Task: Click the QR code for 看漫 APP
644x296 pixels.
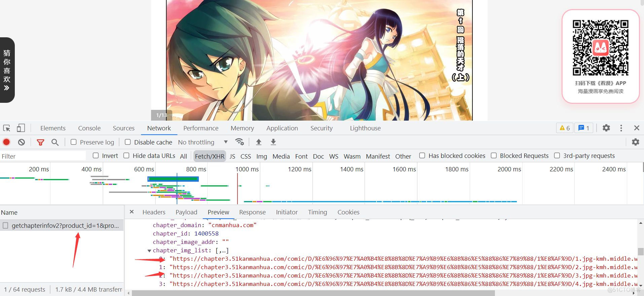Action: 601,47
